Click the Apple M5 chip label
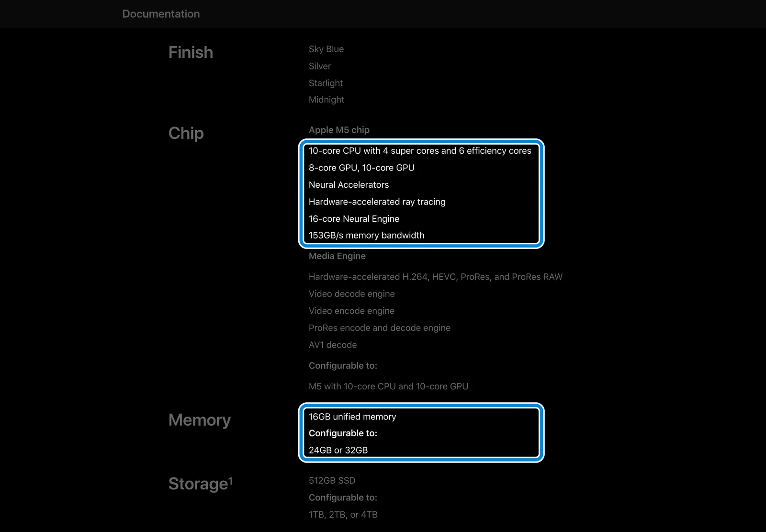The height and width of the screenshot is (532, 766). [x=339, y=130]
